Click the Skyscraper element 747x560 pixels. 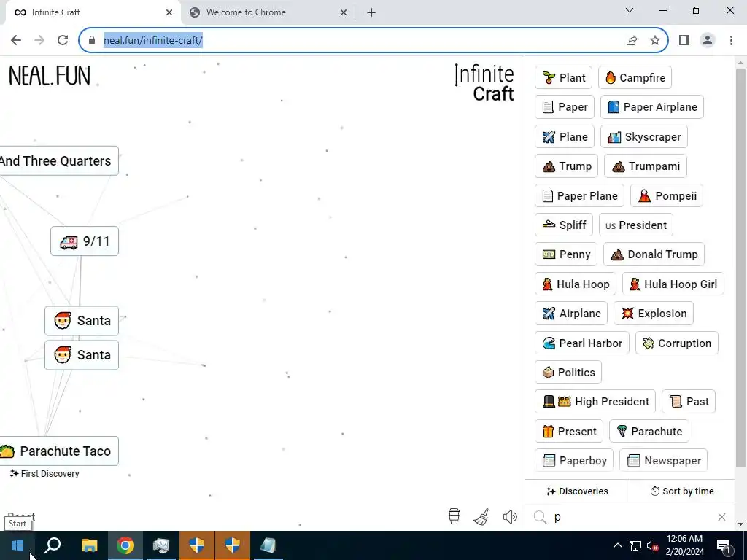(x=644, y=136)
